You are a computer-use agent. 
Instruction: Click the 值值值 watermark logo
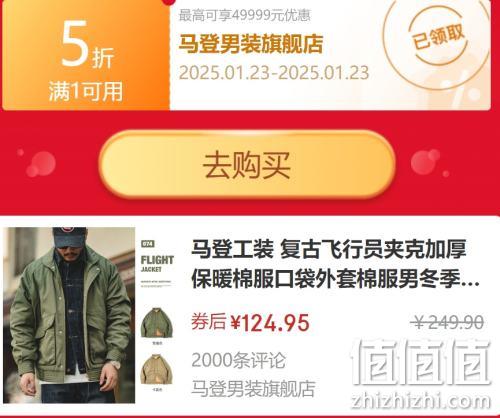click(421, 362)
